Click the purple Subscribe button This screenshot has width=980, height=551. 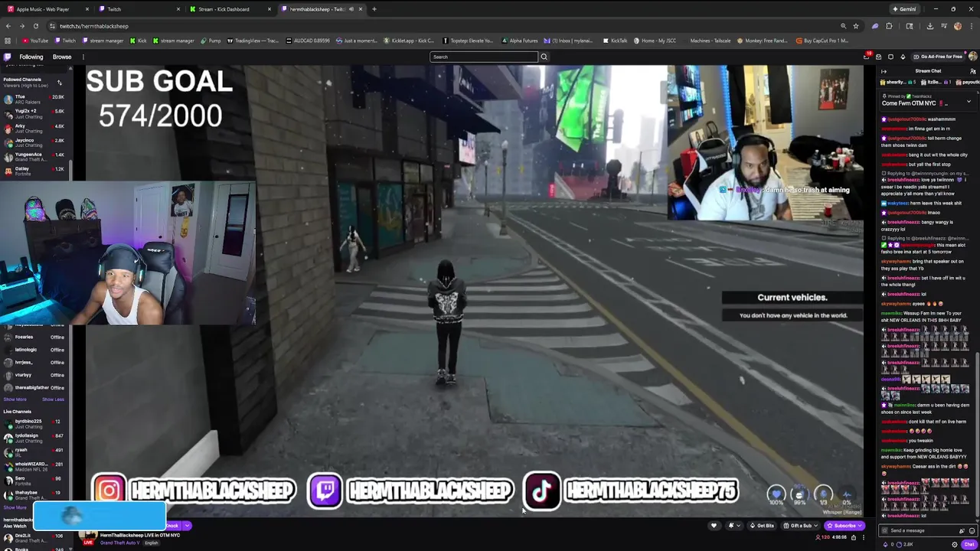(x=844, y=526)
